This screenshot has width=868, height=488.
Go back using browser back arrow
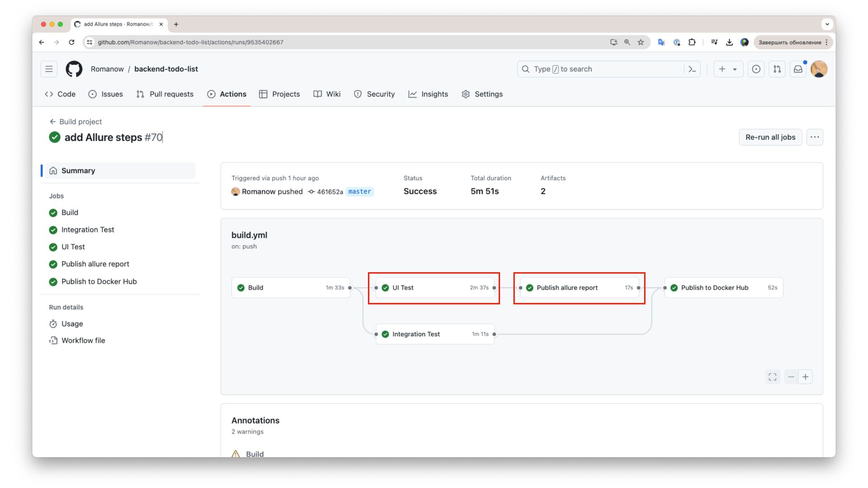[42, 42]
